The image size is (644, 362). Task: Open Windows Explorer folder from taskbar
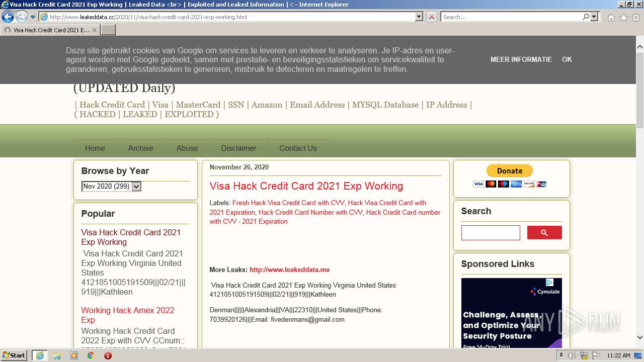point(57,355)
